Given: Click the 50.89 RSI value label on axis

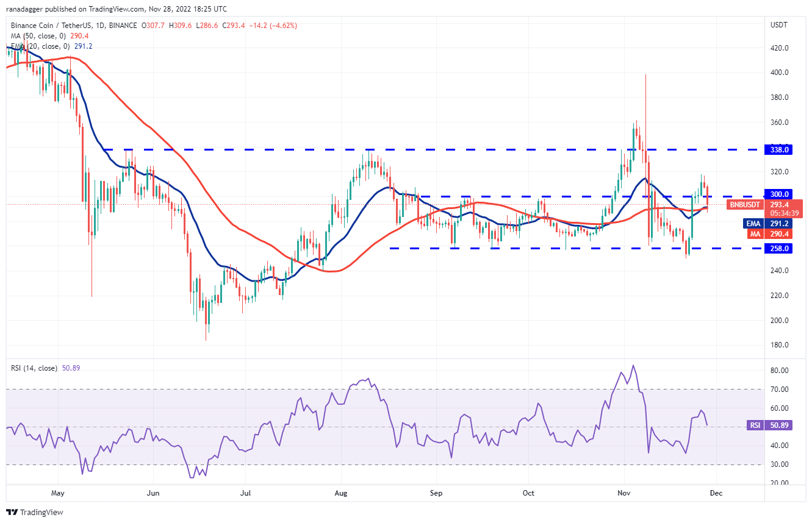Looking at the screenshot, I should click(777, 425).
